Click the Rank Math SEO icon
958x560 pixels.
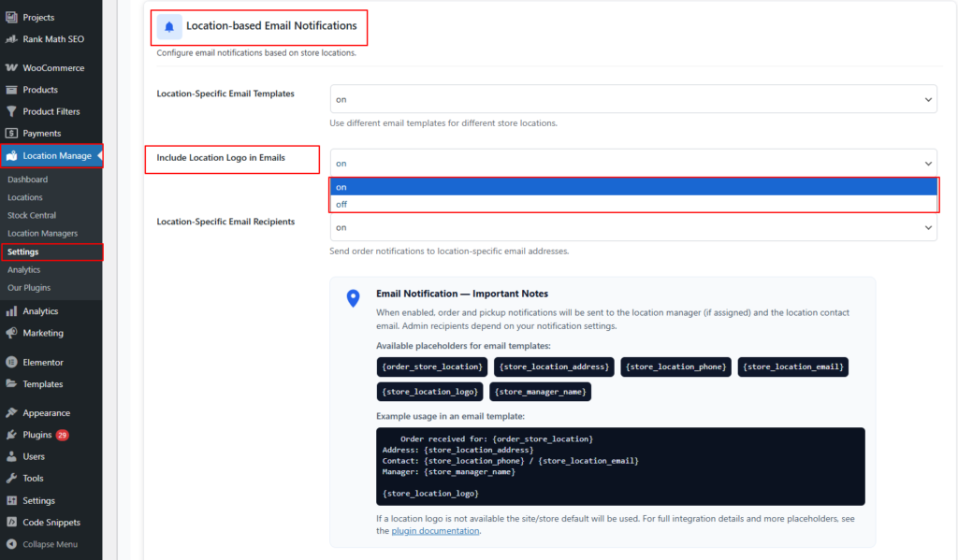coord(11,39)
